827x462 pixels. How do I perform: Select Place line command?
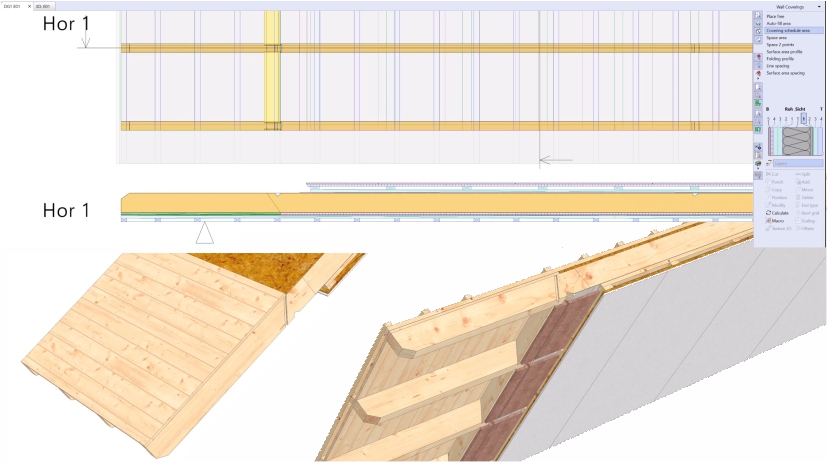[x=776, y=17]
